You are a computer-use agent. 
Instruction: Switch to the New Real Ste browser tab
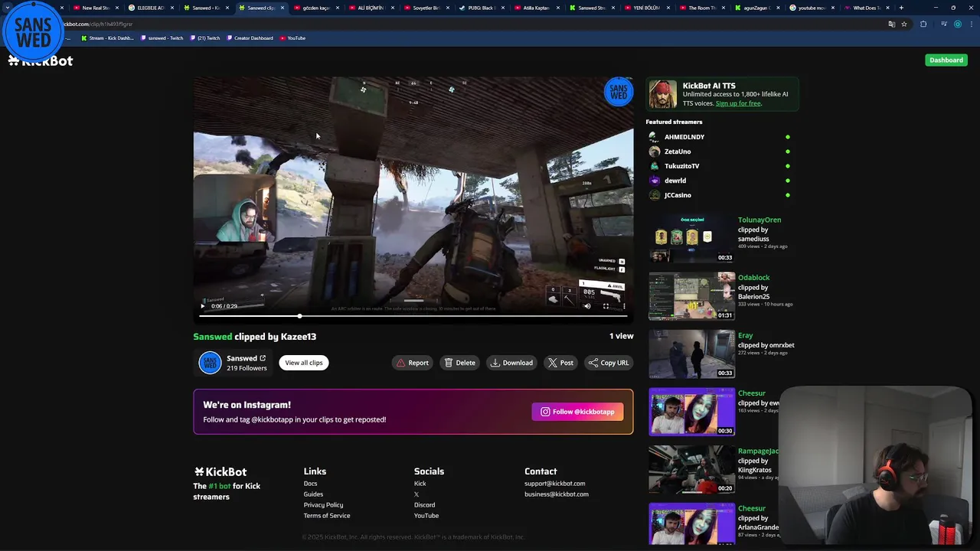coord(95,8)
